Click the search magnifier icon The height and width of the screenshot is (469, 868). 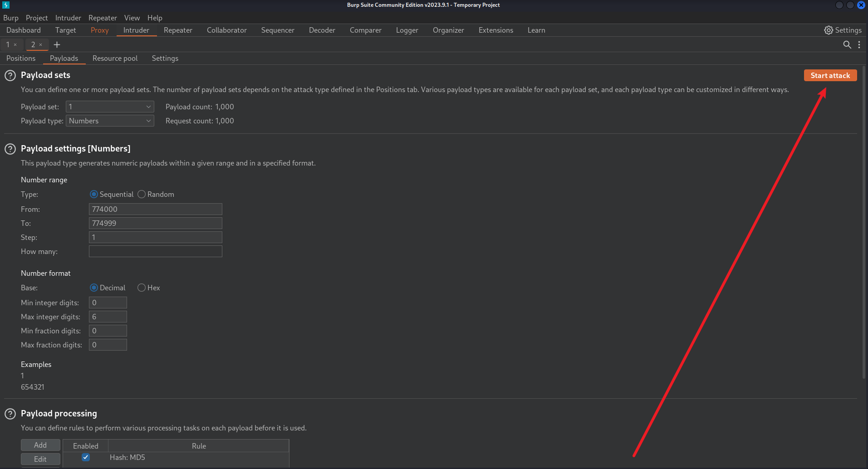[847, 44]
